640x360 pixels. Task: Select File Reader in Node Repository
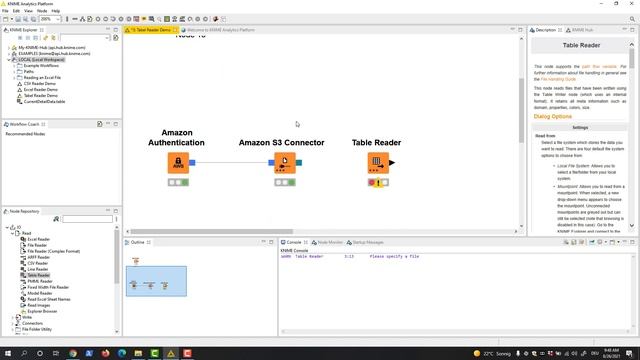pos(37,245)
